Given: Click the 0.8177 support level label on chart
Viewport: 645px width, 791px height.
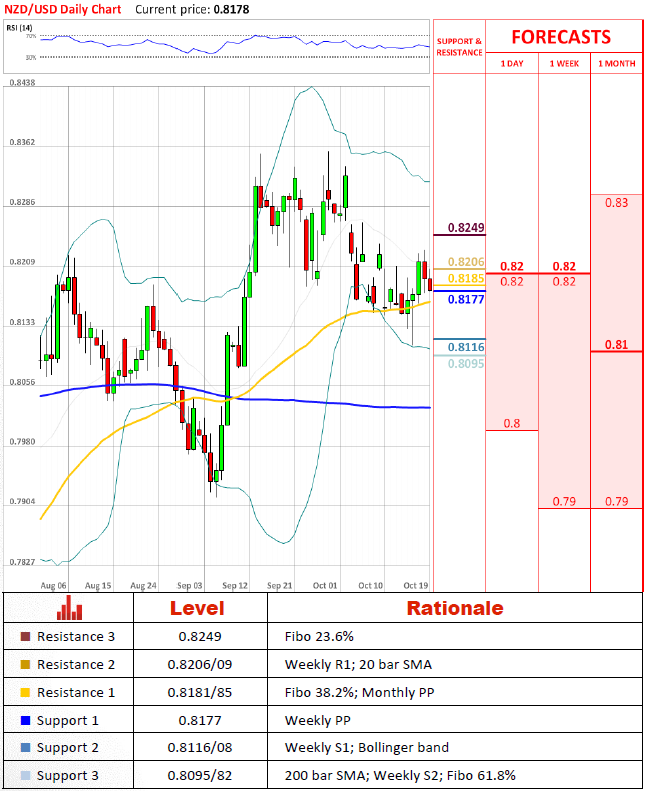Looking at the screenshot, I should pyautogui.click(x=466, y=299).
